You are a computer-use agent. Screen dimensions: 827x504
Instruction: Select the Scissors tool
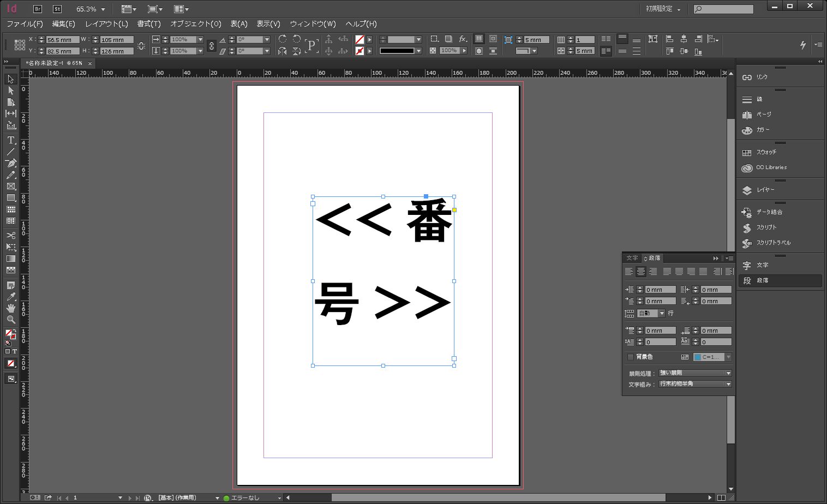10,236
